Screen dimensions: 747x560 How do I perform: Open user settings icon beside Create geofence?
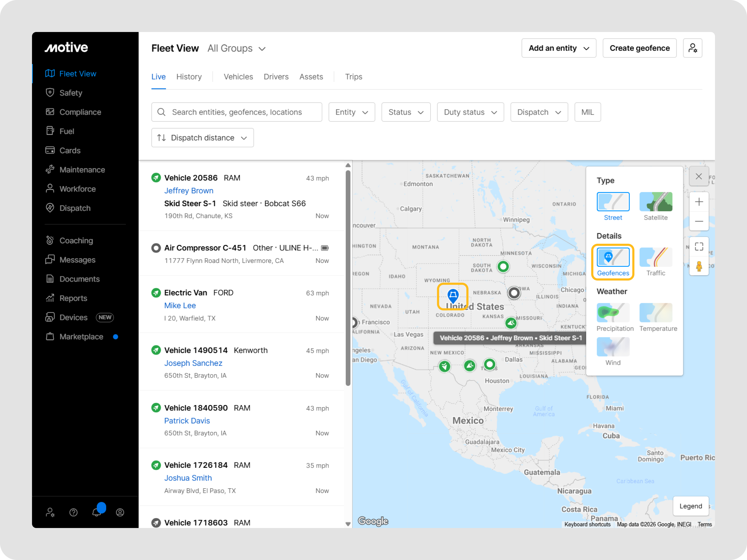692,48
